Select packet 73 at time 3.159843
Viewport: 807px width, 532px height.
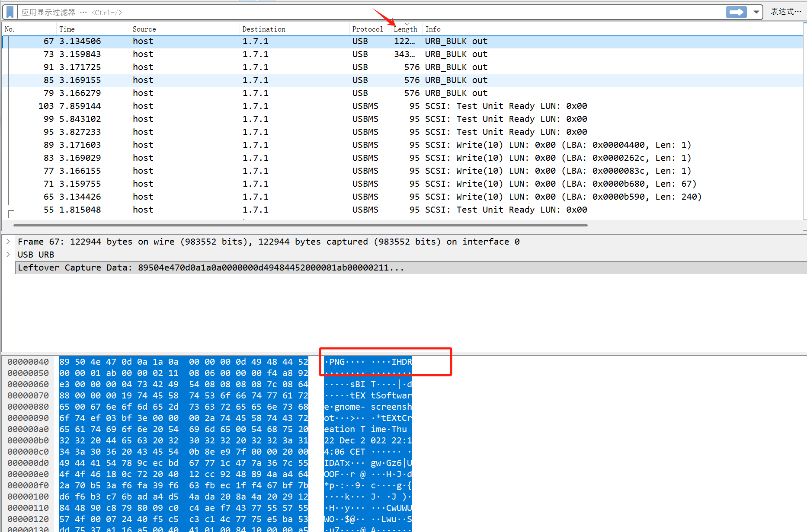402,54
